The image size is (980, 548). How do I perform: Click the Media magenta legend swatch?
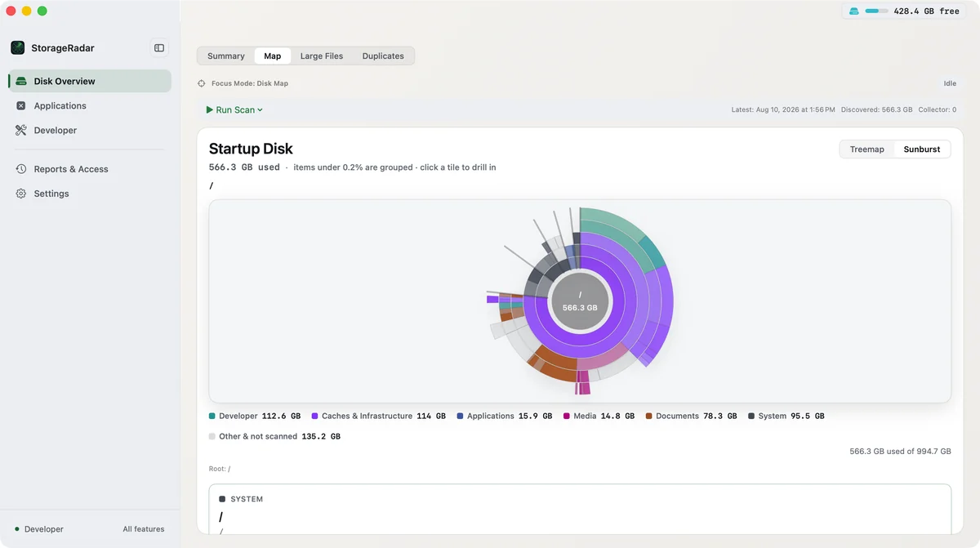point(567,416)
